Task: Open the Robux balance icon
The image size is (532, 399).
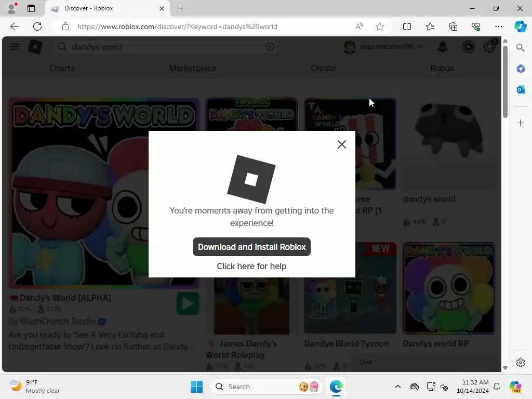Action: coord(468,47)
